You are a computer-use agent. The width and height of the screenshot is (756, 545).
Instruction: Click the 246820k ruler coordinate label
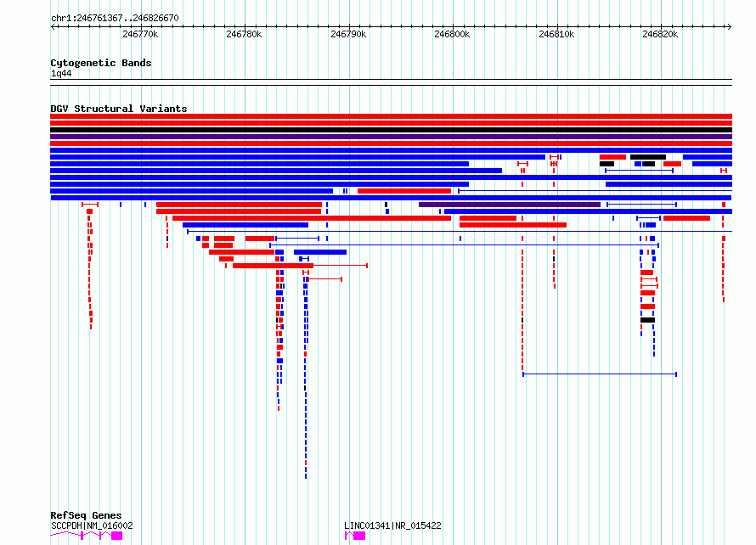(660, 34)
